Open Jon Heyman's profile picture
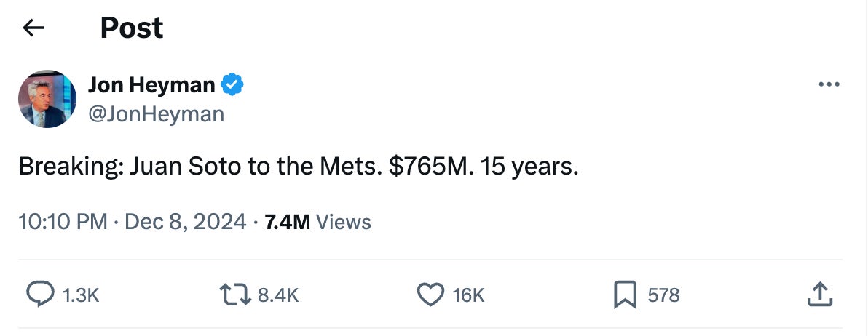Screen dimensions: 868x336 (x=47, y=99)
